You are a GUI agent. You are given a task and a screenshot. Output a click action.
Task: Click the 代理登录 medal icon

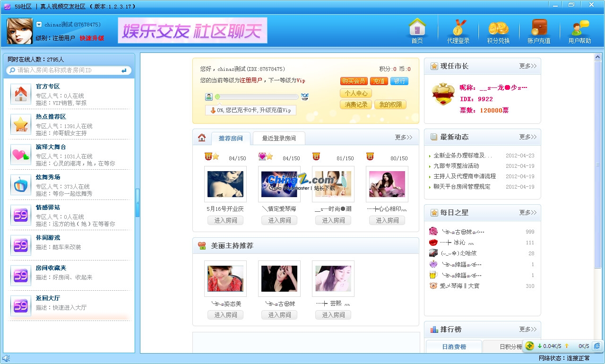pos(458,27)
